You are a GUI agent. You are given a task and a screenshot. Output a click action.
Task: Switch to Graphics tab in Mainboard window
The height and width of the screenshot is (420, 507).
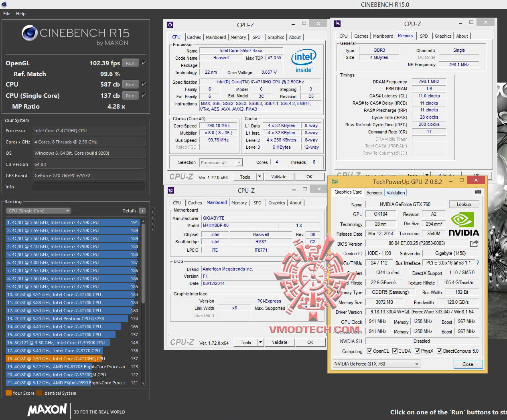point(277,203)
